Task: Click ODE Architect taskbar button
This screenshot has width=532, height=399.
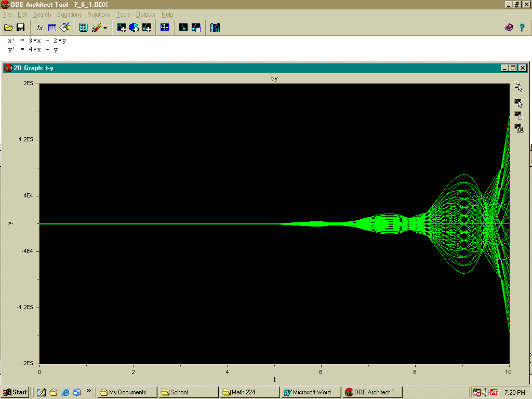Action: pyautogui.click(x=373, y=392)
